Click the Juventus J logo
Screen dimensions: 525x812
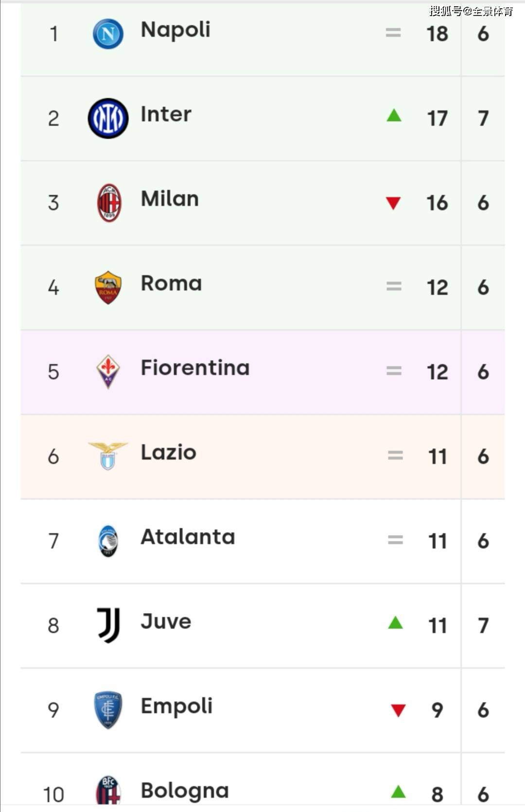(108, 625)
